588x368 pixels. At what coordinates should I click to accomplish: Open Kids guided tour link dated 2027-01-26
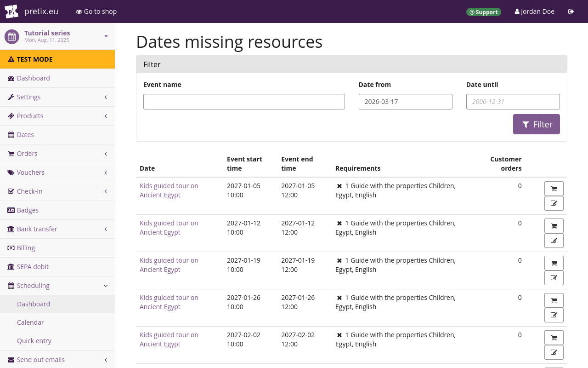[169, 302]
